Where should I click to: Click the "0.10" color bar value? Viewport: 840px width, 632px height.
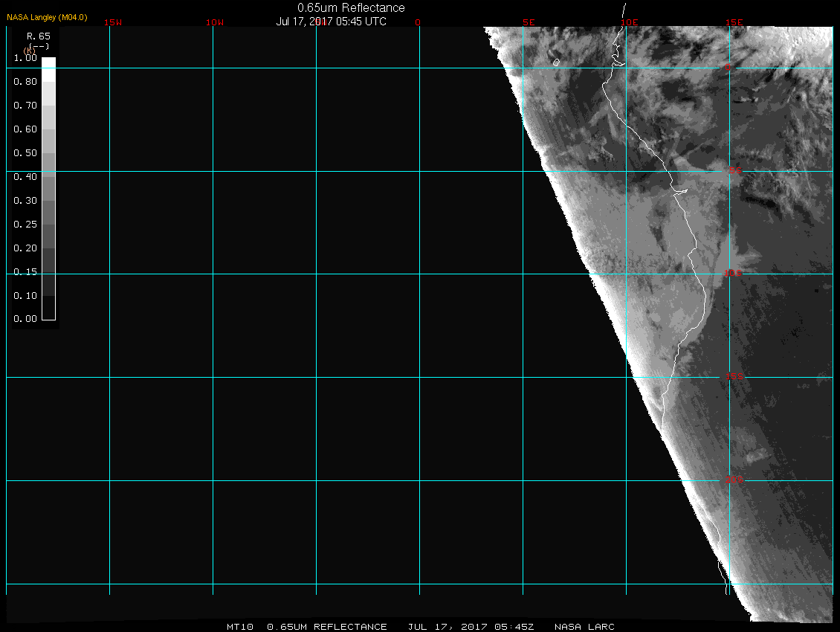tap(25, 295)
